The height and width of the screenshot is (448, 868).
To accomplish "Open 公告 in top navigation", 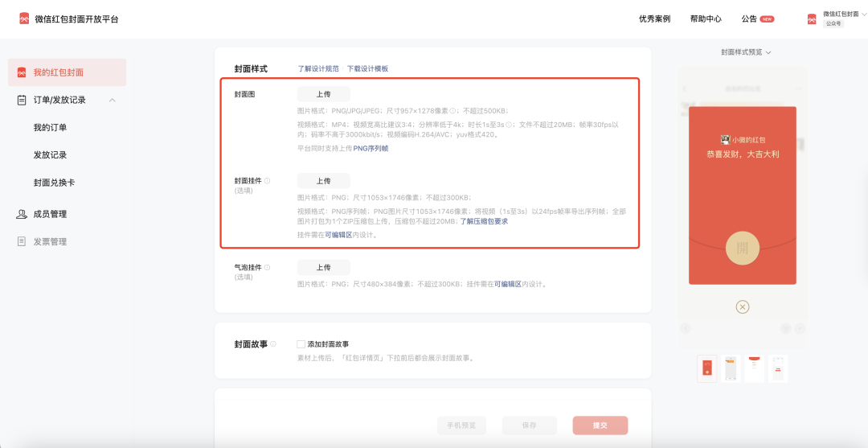I will (749, 18).
